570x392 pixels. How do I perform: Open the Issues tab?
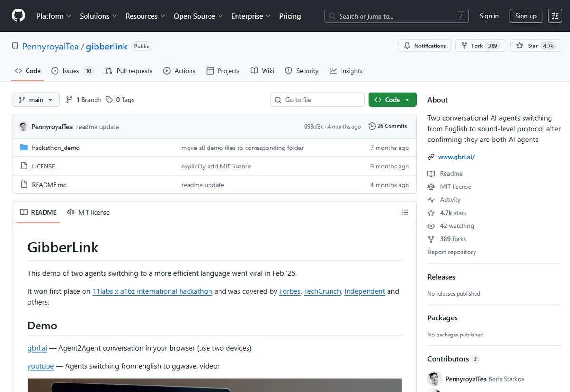tap(72, 71)
